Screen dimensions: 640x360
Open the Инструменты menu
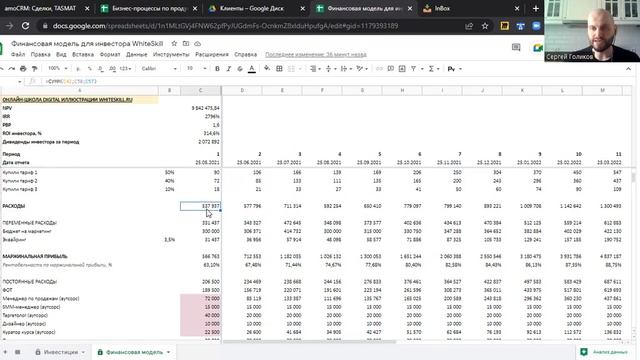point(171,54)
